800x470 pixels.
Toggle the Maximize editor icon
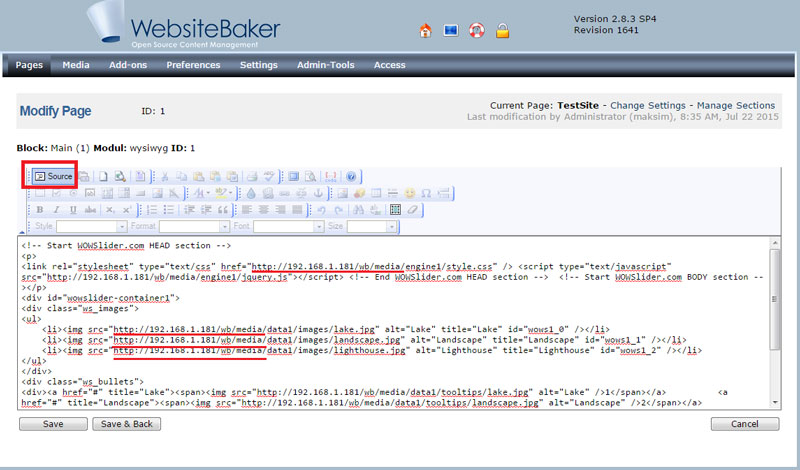293,177
